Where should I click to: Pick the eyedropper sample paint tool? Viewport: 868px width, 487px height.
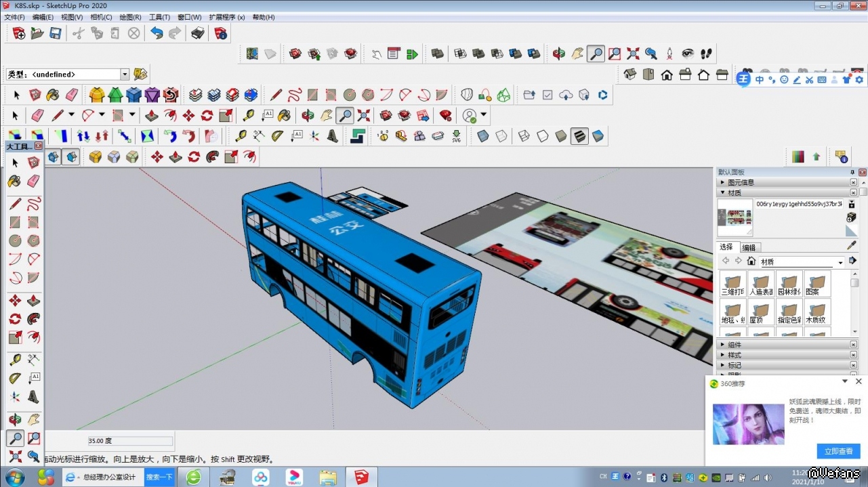[x=852, y=246]
